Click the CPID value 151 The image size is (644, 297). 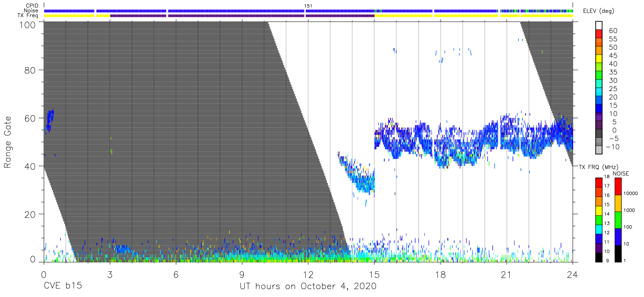click(x=308, y=6)
